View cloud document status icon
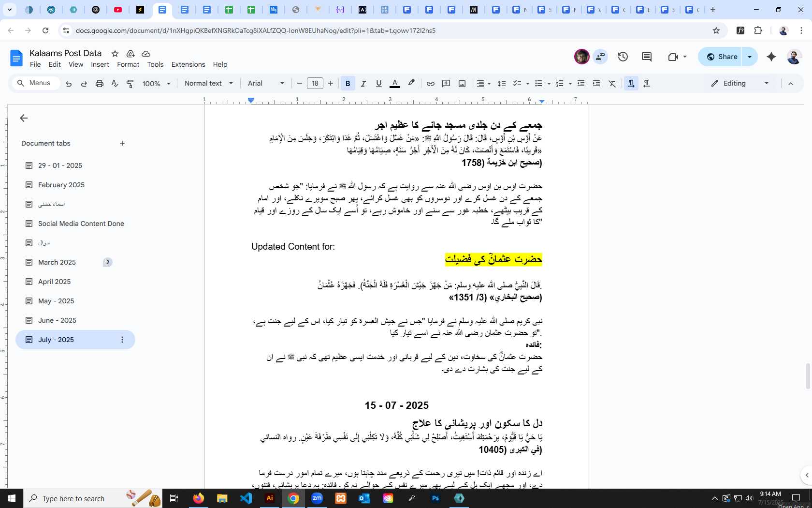This screenshot has width=812, height=508. click(146, 54)
